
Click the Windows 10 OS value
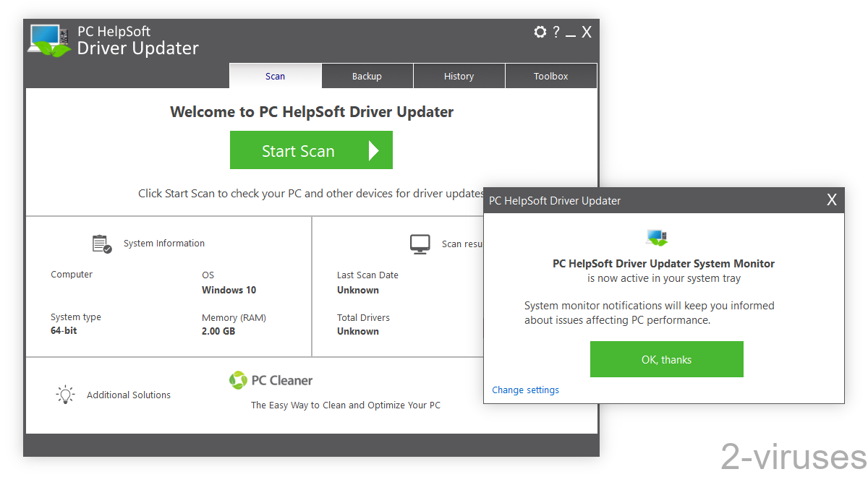click(229, 290)
